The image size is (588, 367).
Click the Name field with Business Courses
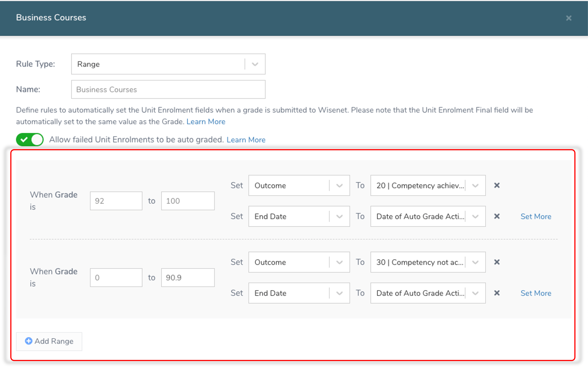(168, 90)
